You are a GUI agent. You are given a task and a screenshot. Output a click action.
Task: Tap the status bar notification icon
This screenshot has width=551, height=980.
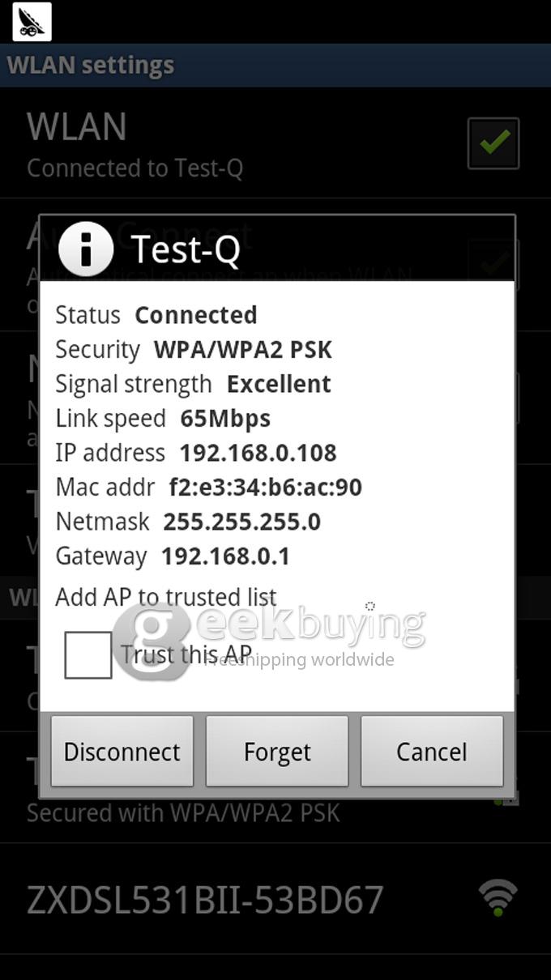(x=32, y=22)
